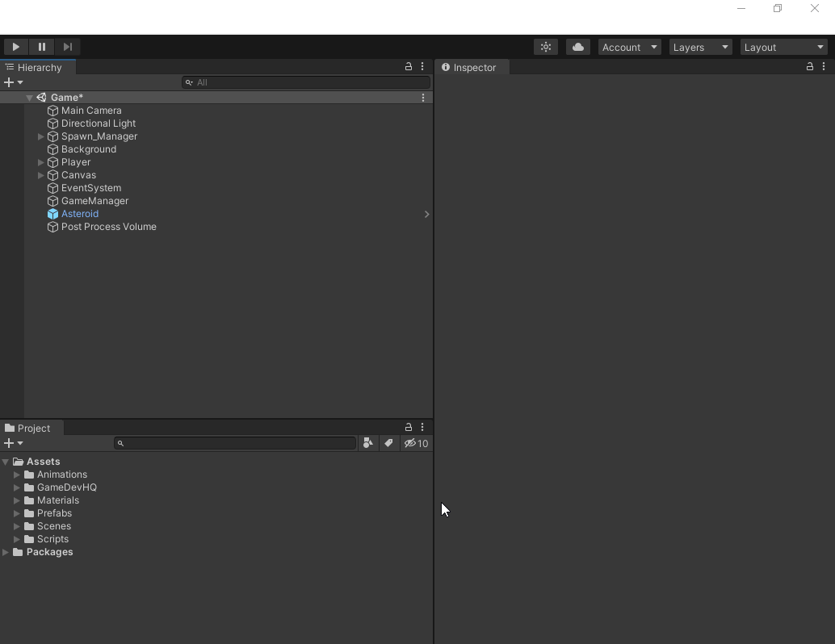Lock the Hierarchy panel

click(x=409, y=67)
